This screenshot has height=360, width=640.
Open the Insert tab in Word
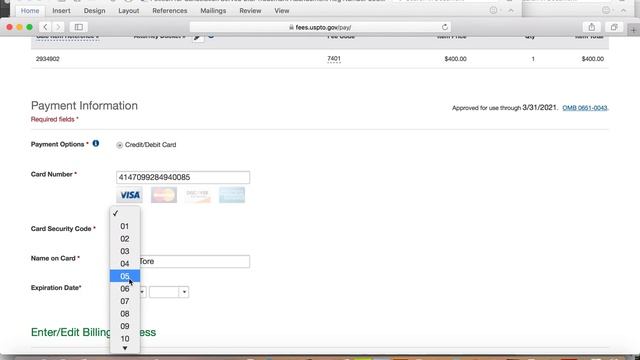61,11
